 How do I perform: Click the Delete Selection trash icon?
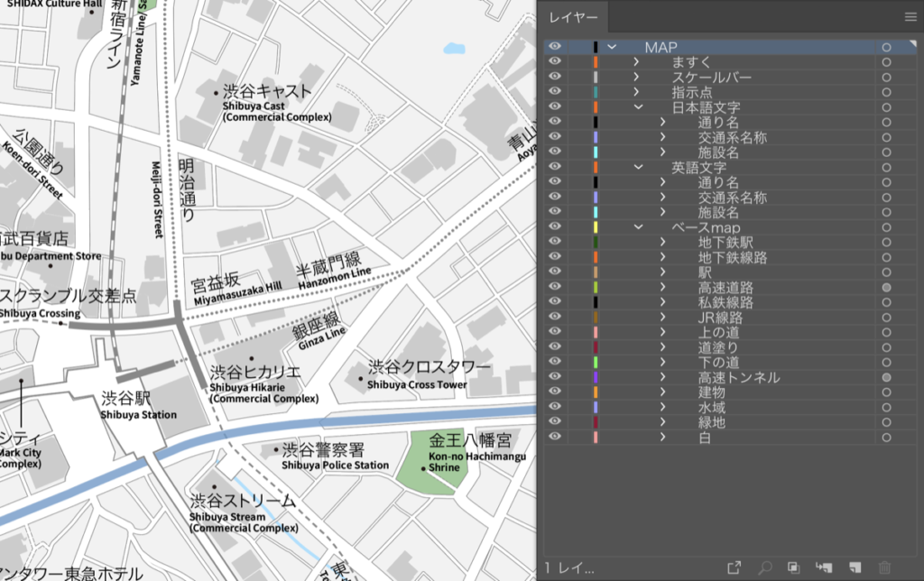(884, 567)
